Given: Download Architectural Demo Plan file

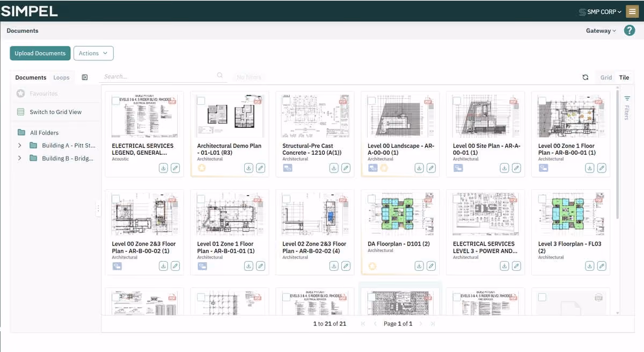Looking at the screenshot, I should (248, 168).
